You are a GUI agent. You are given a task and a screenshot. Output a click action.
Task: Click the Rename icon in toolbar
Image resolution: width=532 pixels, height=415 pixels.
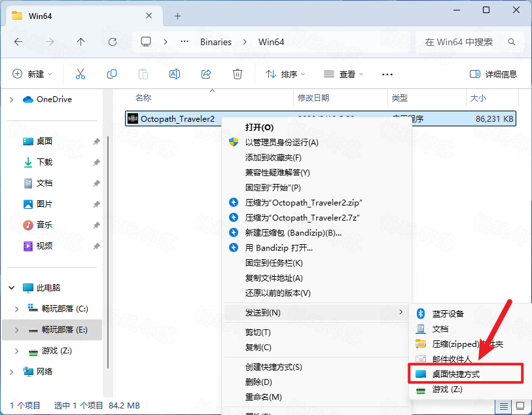click(175, 74)
